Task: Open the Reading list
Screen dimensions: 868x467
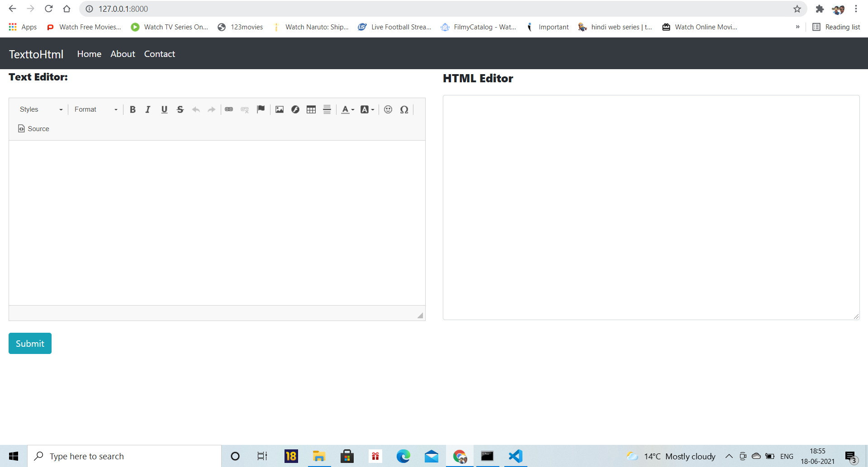Action: click(x=836, y=27)
